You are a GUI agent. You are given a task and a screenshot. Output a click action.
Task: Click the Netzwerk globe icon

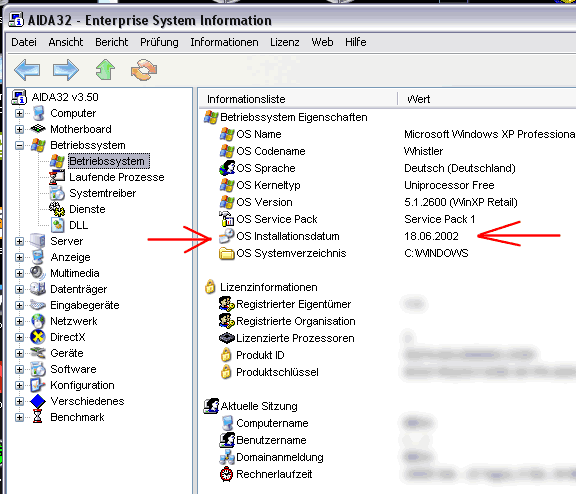(38, 321)
